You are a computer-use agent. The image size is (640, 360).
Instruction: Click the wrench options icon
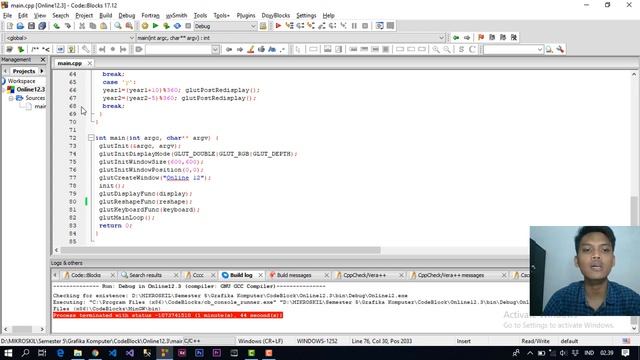click(x=560, y=49)
